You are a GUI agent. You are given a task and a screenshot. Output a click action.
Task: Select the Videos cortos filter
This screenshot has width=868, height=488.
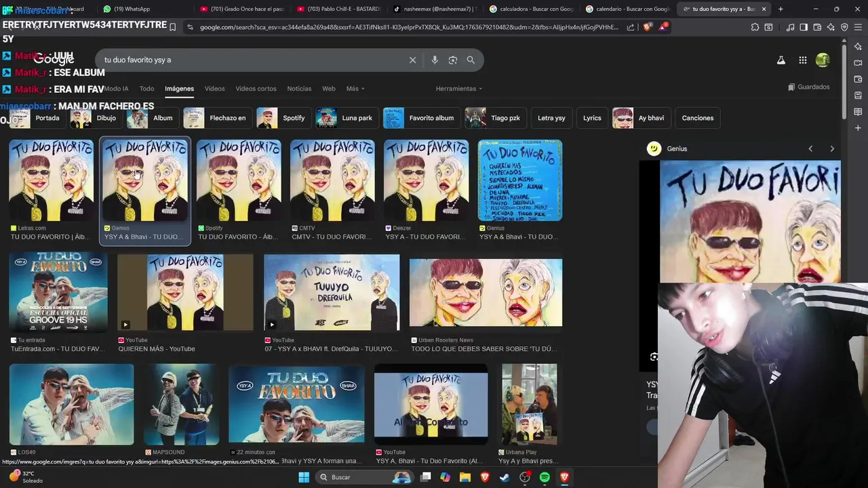coord(256,89)
